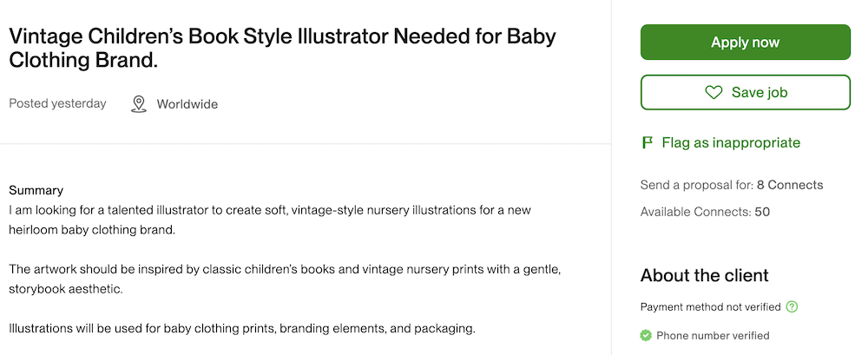The height and width of the screenshot is (355, 868).
Task: Click the green flag icon
Action: pyautogui.click(x=648, y=142)
